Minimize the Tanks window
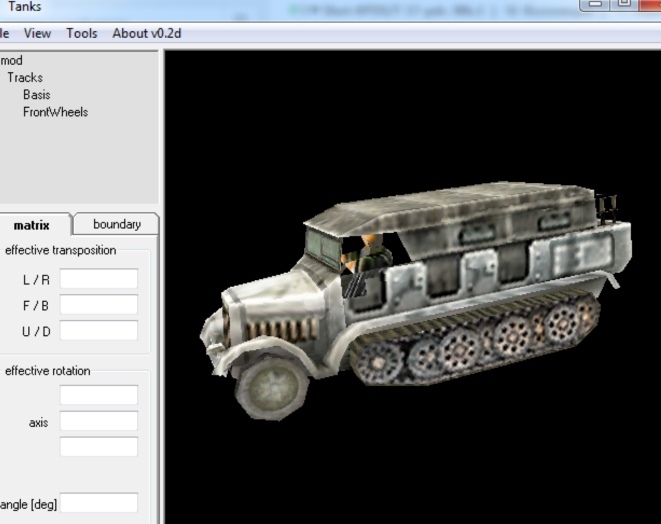Viewport: 661px width, 524px height. 595,4
